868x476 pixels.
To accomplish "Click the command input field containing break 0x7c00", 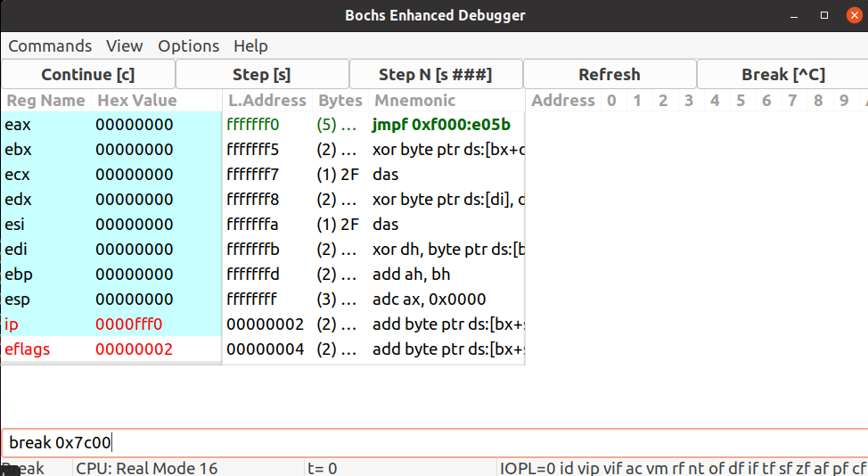I will point(435,443).
